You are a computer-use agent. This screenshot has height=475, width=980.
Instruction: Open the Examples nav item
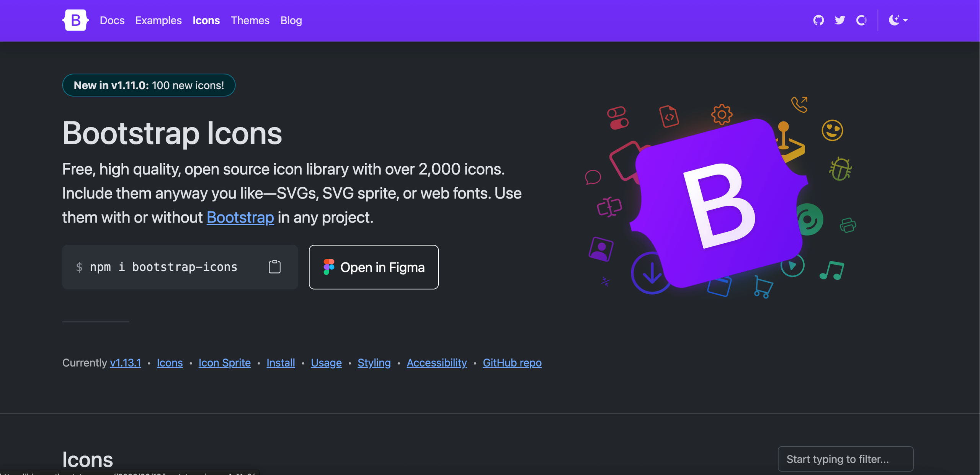158,20
